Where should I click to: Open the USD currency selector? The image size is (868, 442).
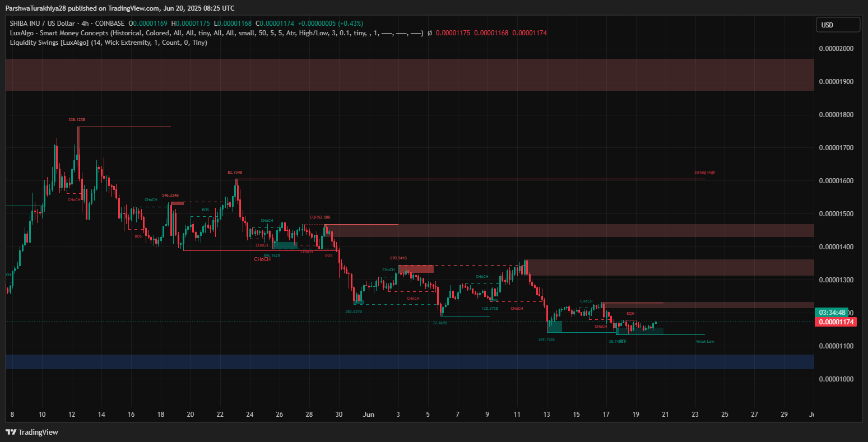point(837,25)
